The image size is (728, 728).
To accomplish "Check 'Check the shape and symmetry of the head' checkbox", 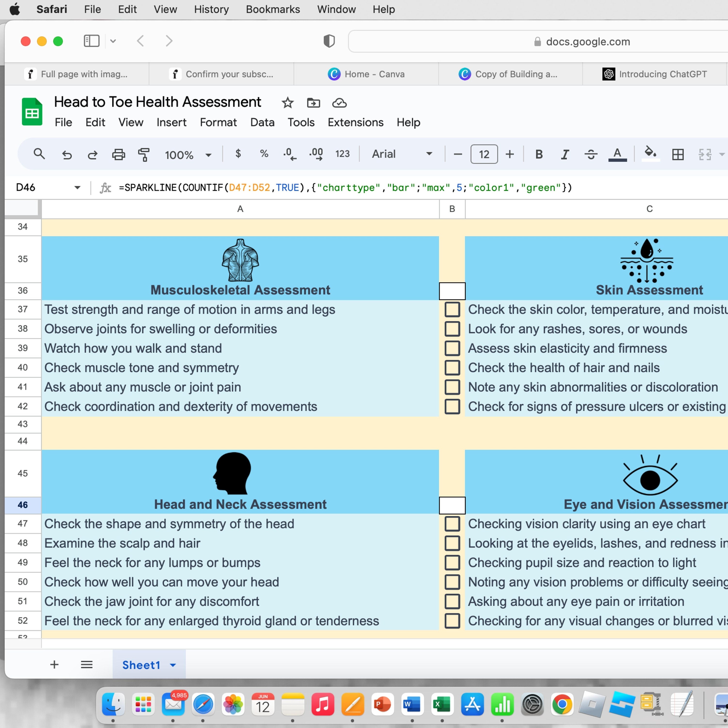I will tap(452, 524).
